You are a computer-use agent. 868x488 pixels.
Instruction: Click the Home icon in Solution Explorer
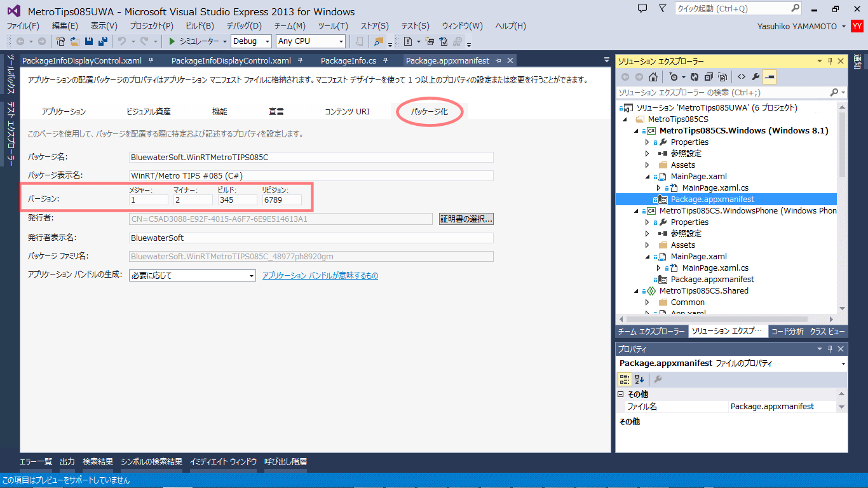click(653, 77)
